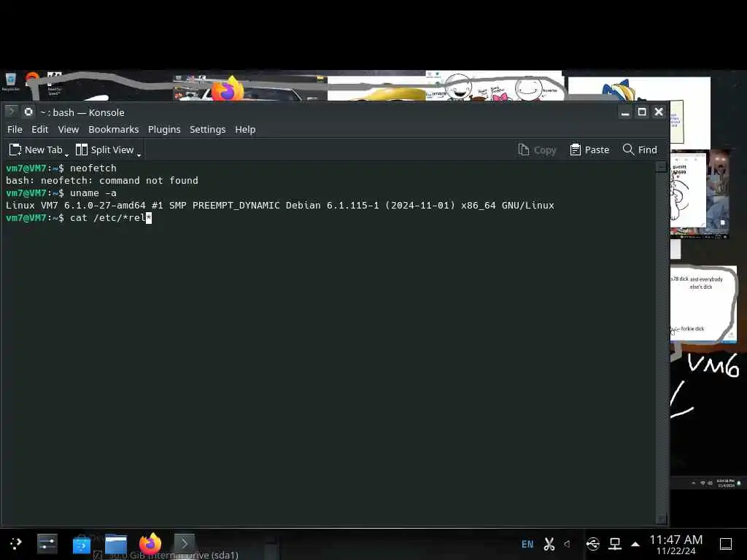Screen dimensions: 747x560
Task: Click the Split View toolbar button
Action: 105,150
